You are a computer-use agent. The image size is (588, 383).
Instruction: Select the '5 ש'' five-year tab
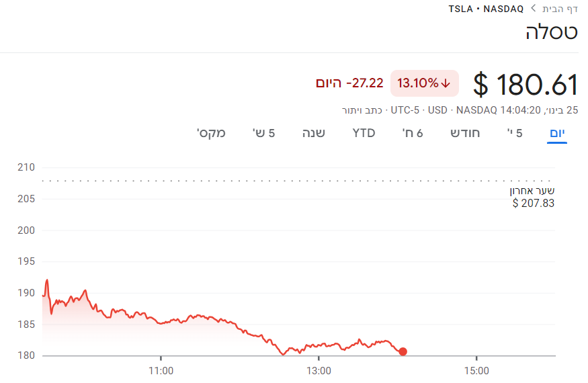(263, 133)
